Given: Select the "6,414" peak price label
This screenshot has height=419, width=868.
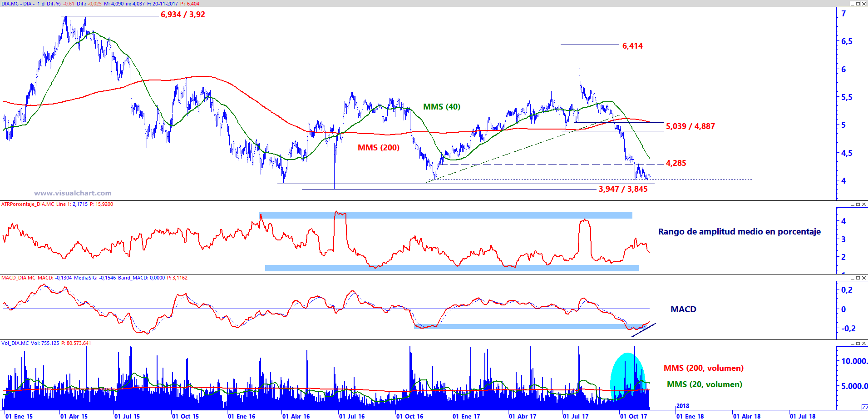Looking at the screenshot, I should pyautogui.click(x=632, y=46).
